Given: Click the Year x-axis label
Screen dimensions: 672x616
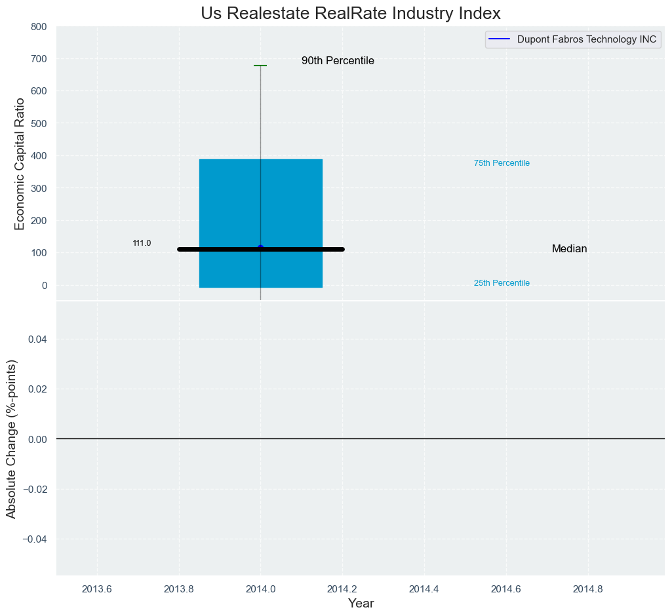Looking at the screenshot, I should click(361, 604).
